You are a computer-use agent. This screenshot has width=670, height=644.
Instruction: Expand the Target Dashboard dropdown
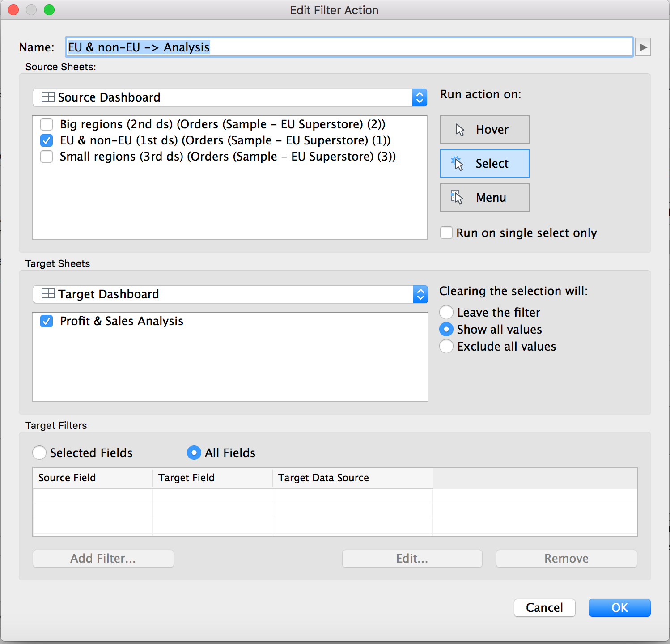[420, 294]
